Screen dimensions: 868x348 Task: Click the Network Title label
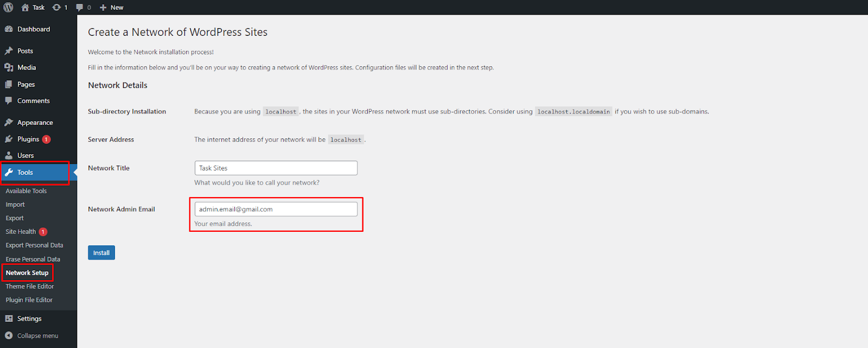pyautogui.click(x=108, y=168)
